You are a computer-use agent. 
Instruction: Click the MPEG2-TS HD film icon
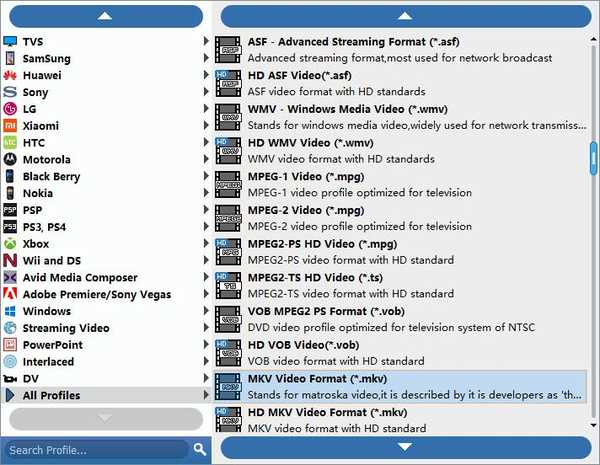coord(228,285)
